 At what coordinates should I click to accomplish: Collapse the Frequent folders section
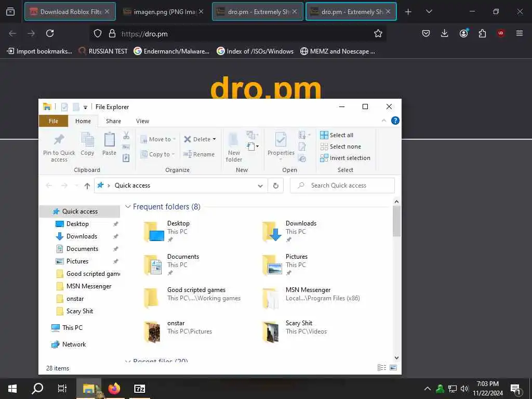128,207
